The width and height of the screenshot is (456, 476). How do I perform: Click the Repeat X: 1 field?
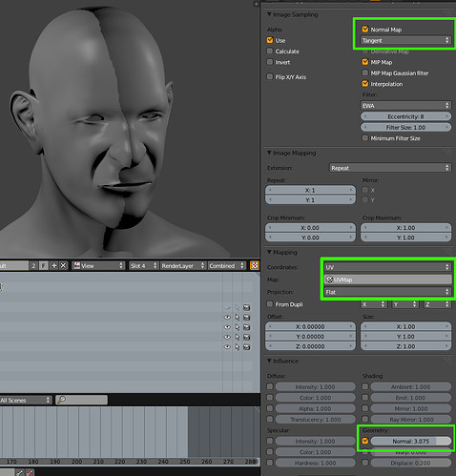(310, 190)
